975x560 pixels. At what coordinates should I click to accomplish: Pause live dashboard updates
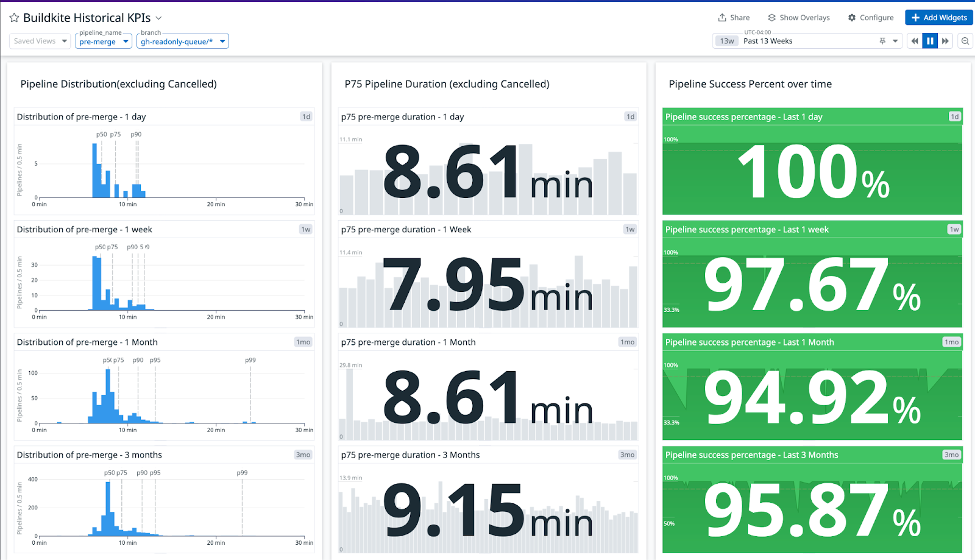tap(930, 41)
